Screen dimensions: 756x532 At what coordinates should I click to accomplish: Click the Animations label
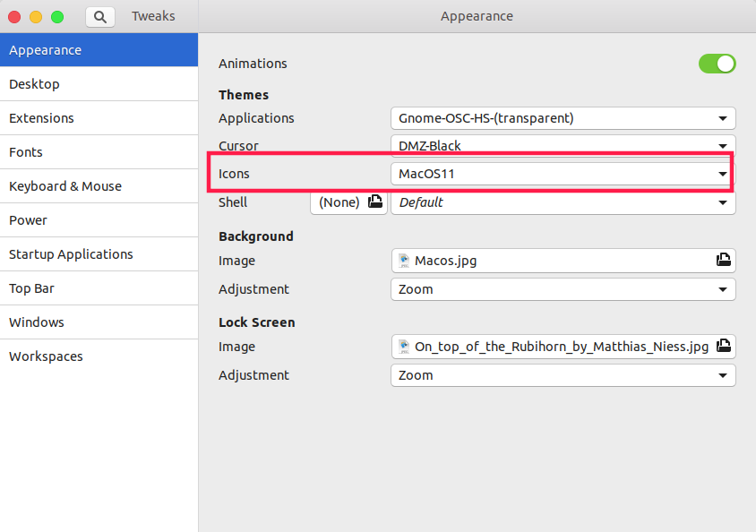[253, 64]
